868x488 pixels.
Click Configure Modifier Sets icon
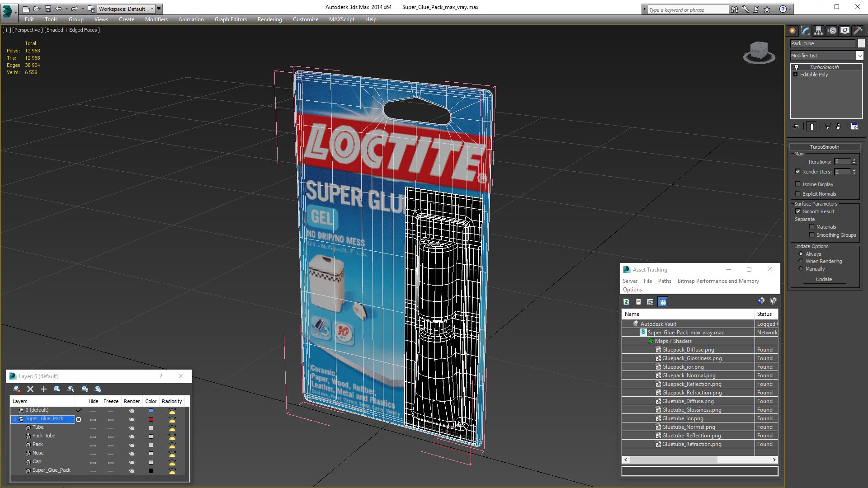pyautogui.click(x=854, y=127)
